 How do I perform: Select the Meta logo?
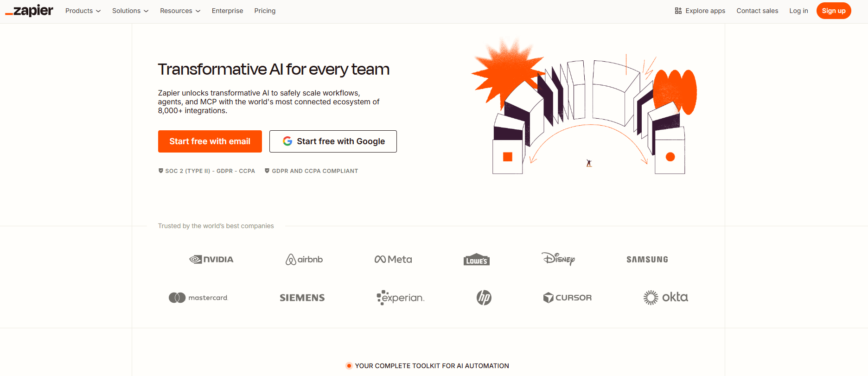393,259
